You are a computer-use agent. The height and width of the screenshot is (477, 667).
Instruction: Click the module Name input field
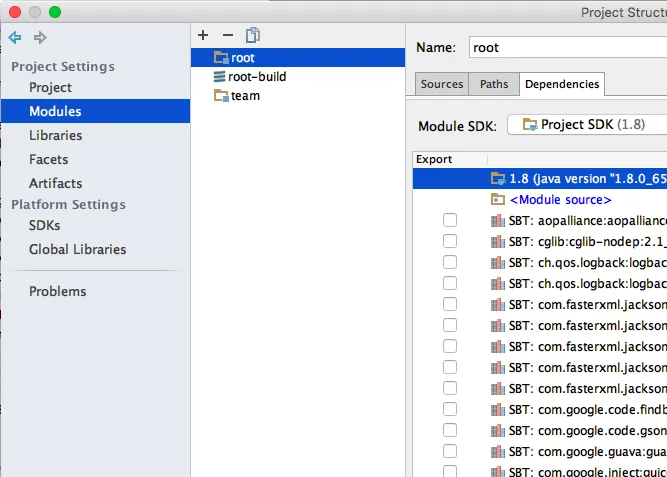tap(568, 47)
